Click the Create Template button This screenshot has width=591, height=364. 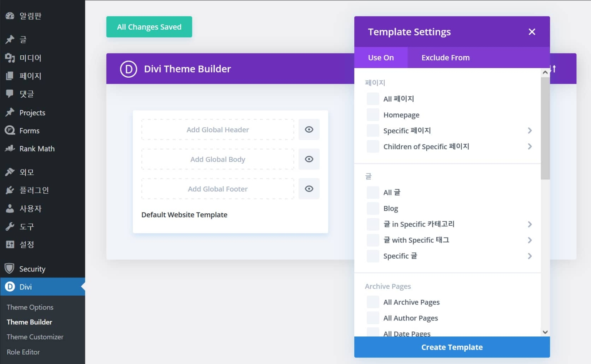452,347
